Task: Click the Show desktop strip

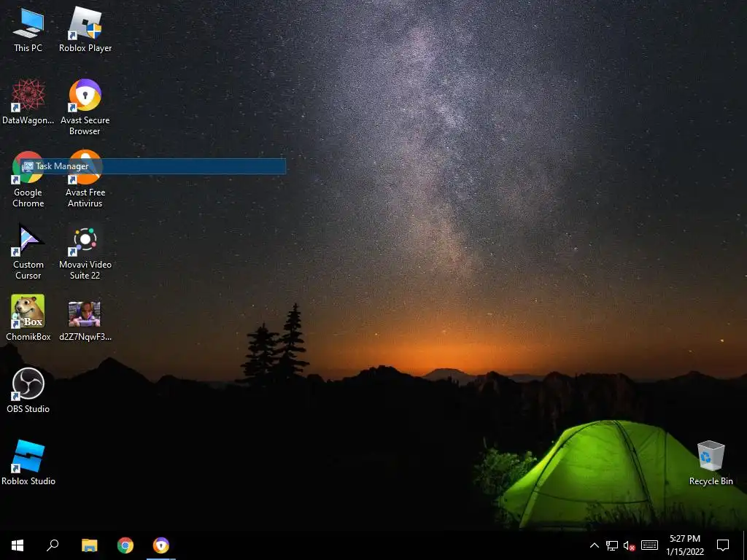Action: (745, 545)
